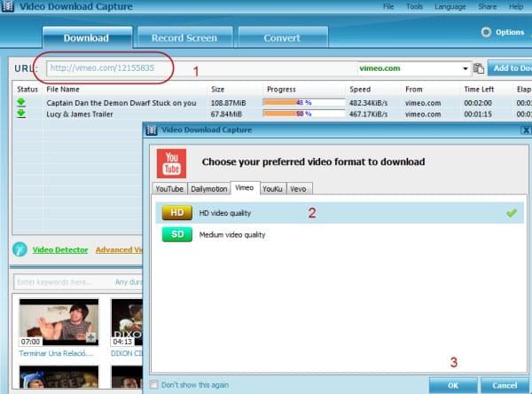This screenshot has height=394, width=532.
Task: Click the Lucy & James Trailer progress bar
Action: (303, 114)
